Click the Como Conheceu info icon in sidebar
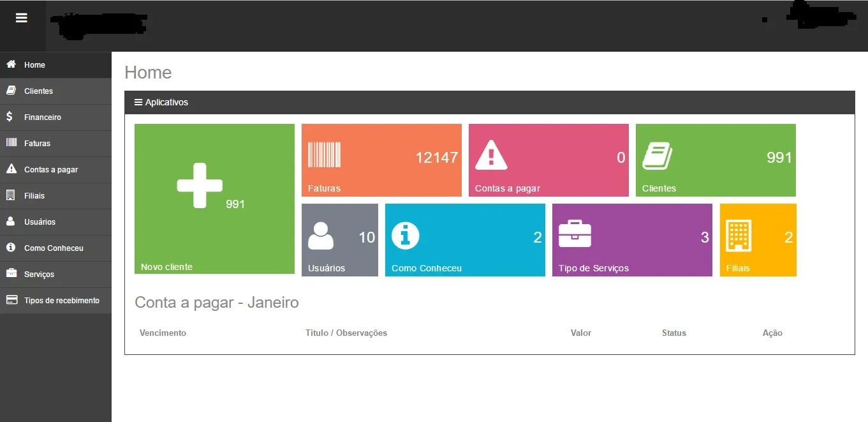This screenshot has width=868, height=422. tap(11, 248)
